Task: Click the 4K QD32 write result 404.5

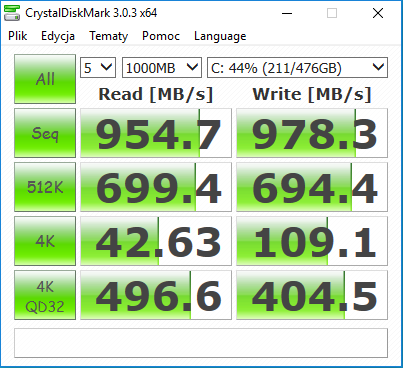Action: click(312, 295)
